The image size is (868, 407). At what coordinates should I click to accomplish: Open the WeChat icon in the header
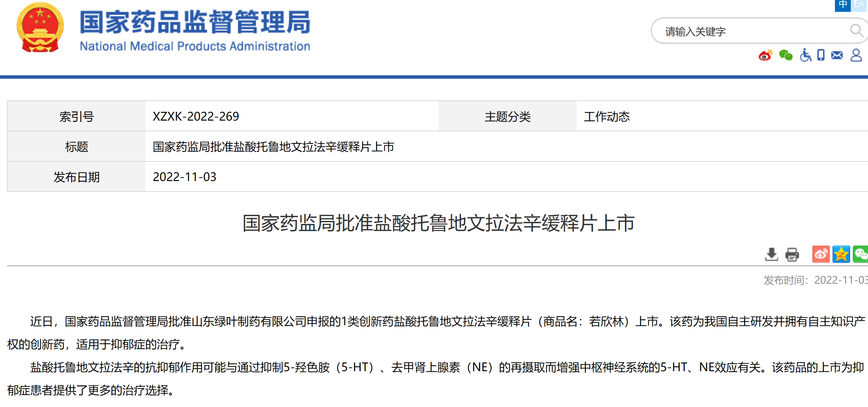coord(786,55)
